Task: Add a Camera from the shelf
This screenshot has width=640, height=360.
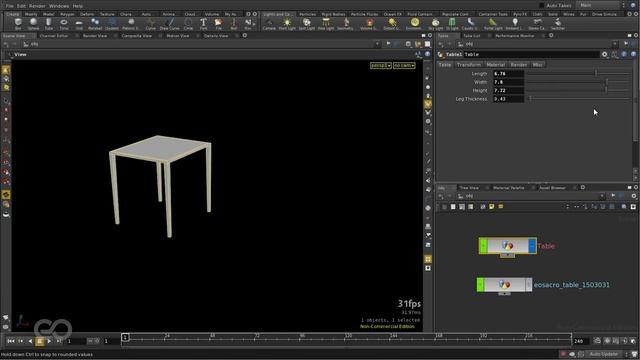Action: click(269, 24)
